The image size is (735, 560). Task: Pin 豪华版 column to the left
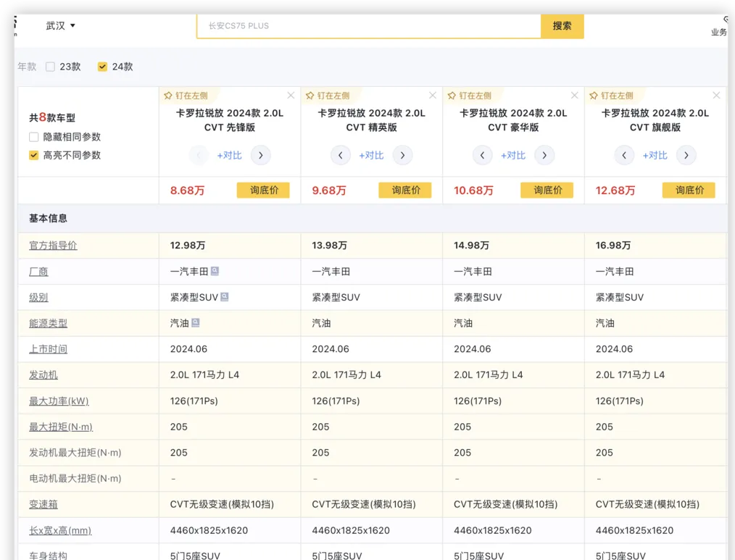point(469,96)
